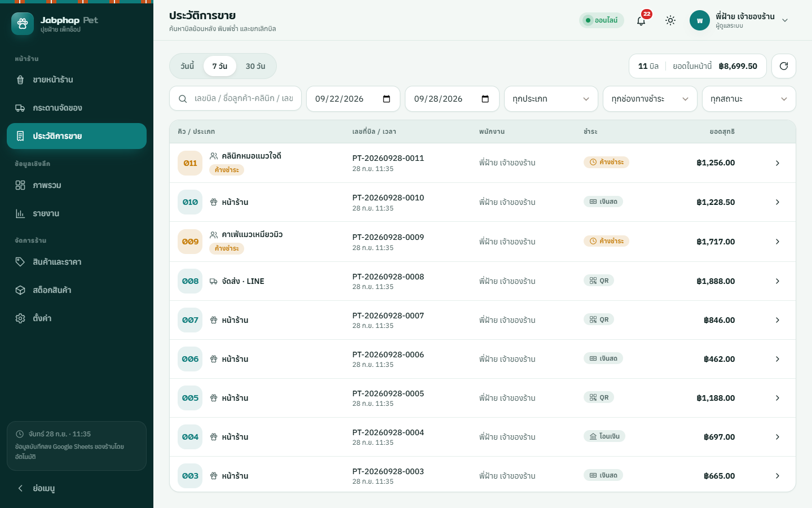Collapse sidebar with ย่อเมนู
Image resolution: width=812 pixels, height=508 pixels.
[x=77, y=488]
